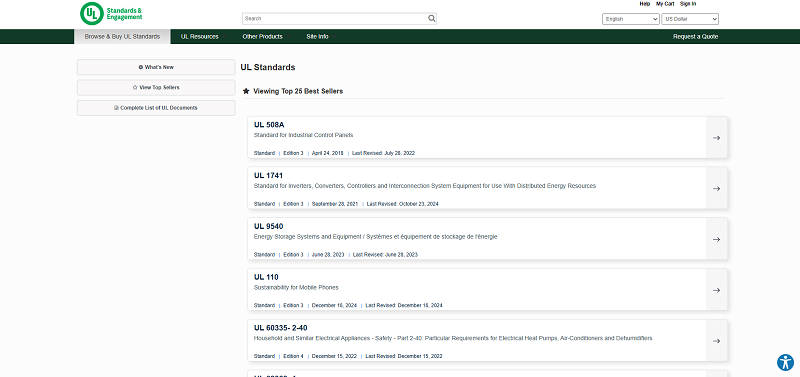Click the arrow on the UL 110 card
The width and height of the screenshot is (800, 377).
[716, 290]
